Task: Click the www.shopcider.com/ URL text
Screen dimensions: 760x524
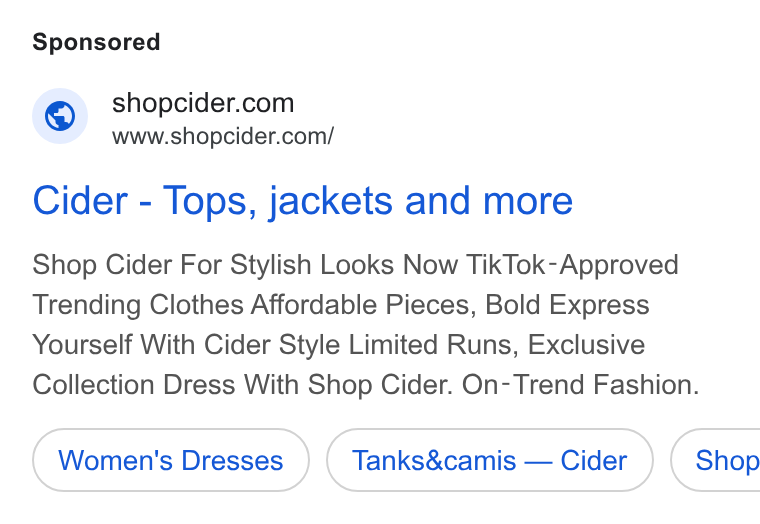Action: coord(223,137)
